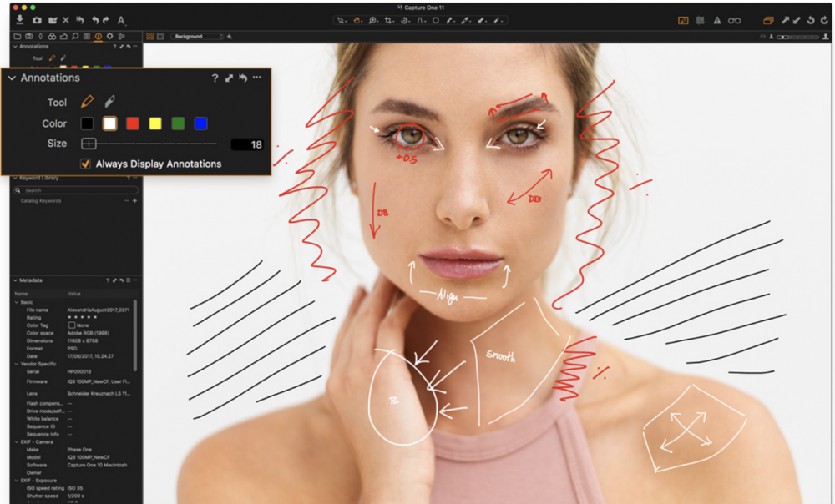The height and width of the screenshot is (504, 835).
Task: Toggle the Color Tag None checkbox
Action: coord(71,325)
